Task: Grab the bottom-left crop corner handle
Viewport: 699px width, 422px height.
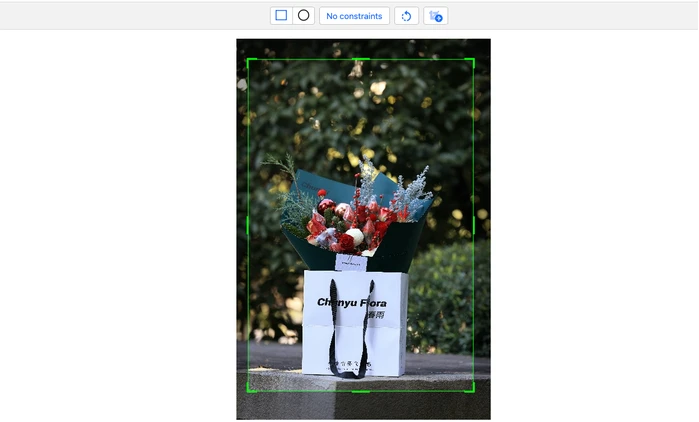Action: [251, 389]
